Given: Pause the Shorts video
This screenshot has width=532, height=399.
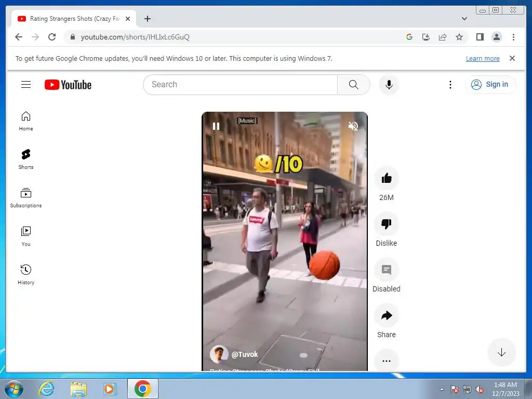Looking at the screenshot, I should tap(216, 126).
